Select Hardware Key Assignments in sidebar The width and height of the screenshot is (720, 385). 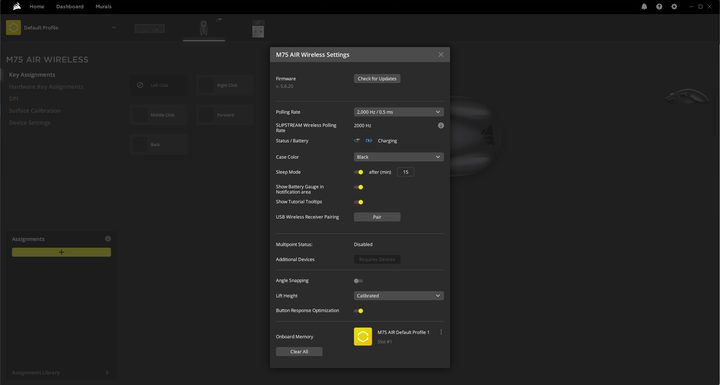46,87
